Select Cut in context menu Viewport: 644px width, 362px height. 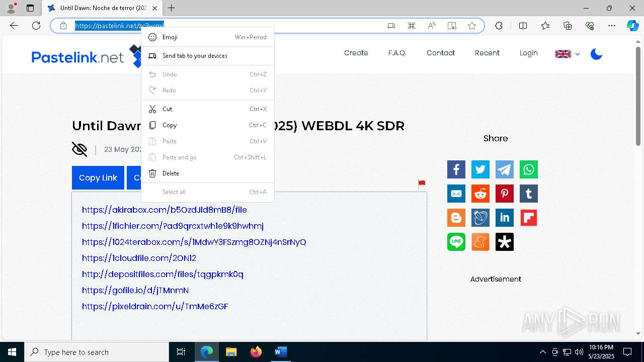[208, 109]
